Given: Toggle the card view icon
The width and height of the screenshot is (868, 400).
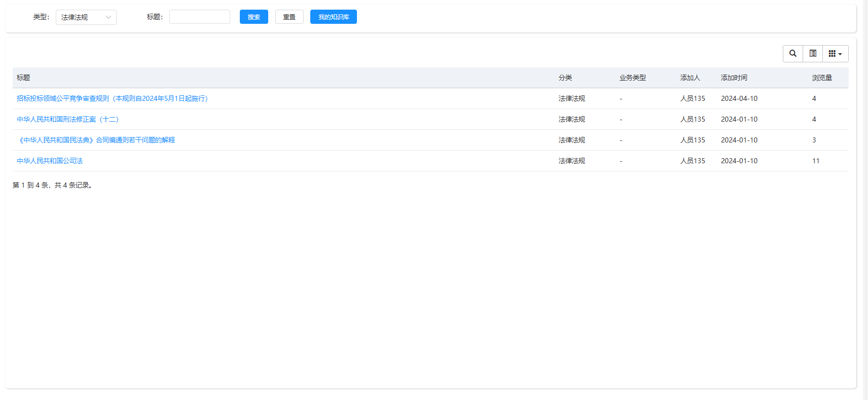Looking at the screenshot, I should click(x=813, y=54).
